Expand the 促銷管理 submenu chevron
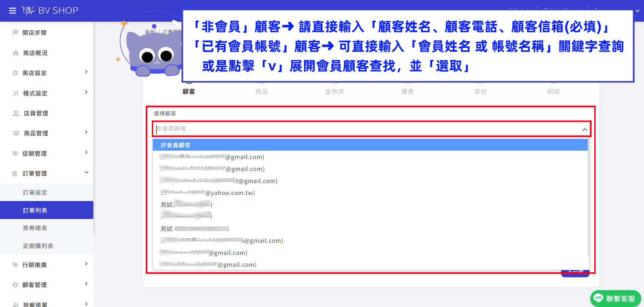 [86, 152]
